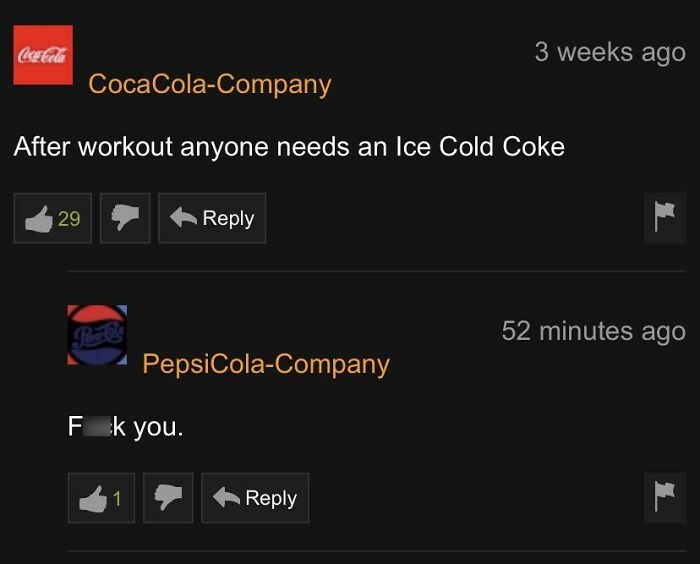The image size is (700, 564).
Task: Visit the PepsiCola-Company user profile link
Action: pos(266,364)
